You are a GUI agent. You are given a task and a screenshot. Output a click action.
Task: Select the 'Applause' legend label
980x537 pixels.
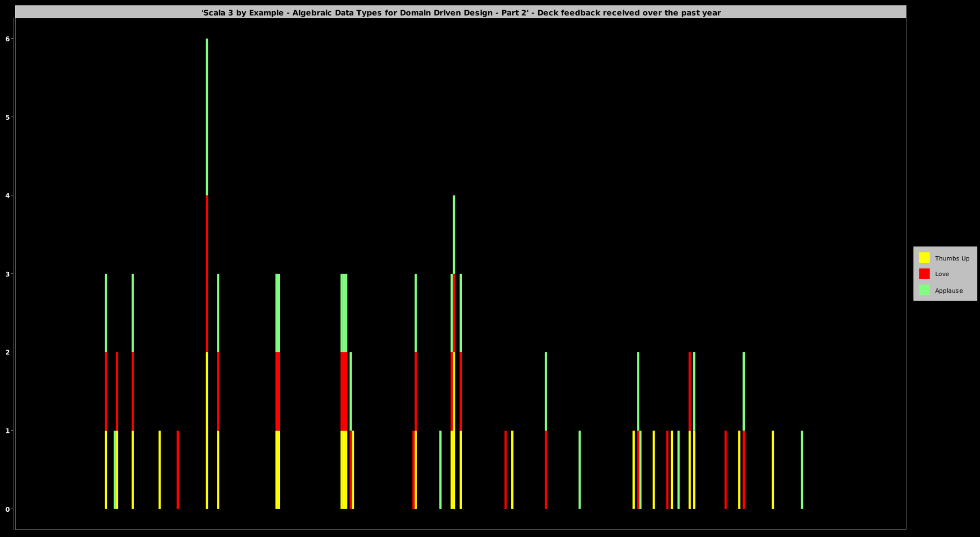(x=949, y=291)
